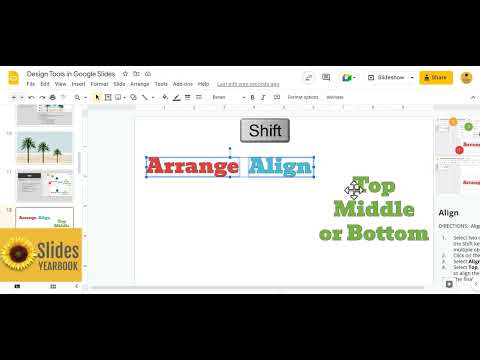Open the Google account avatar
Viewport: 480px width, 360px height.
466,78
